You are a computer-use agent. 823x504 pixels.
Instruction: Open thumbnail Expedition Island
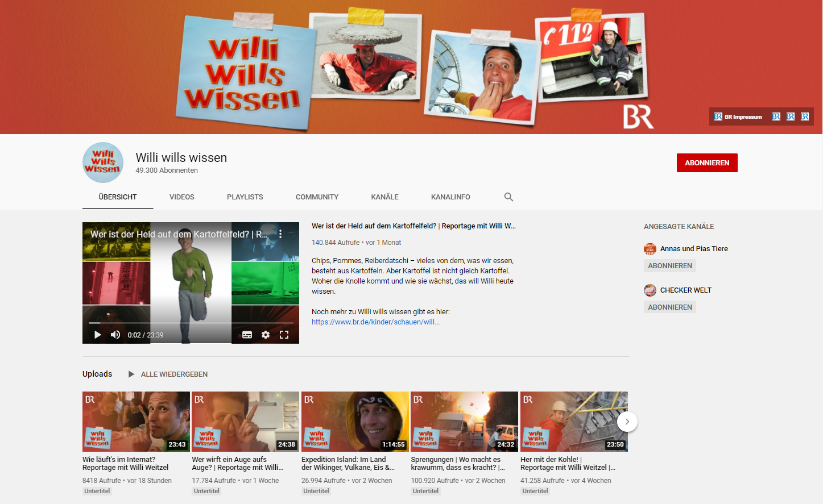(x=355, y=422)
